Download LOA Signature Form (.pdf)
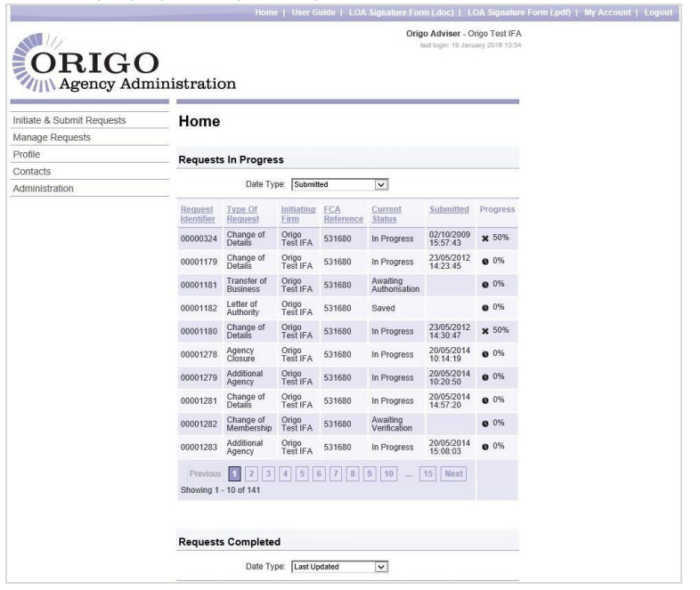 tap(519, 12)
